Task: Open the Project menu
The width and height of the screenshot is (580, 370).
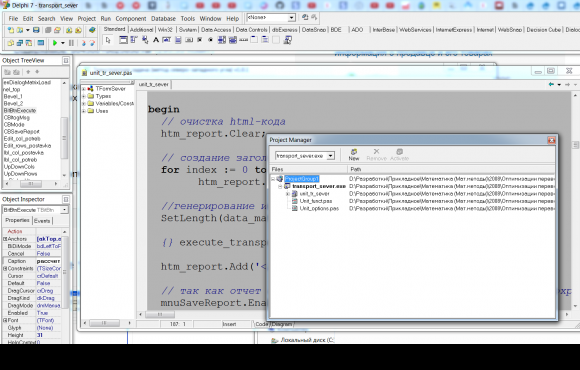Action: point(87,18)
